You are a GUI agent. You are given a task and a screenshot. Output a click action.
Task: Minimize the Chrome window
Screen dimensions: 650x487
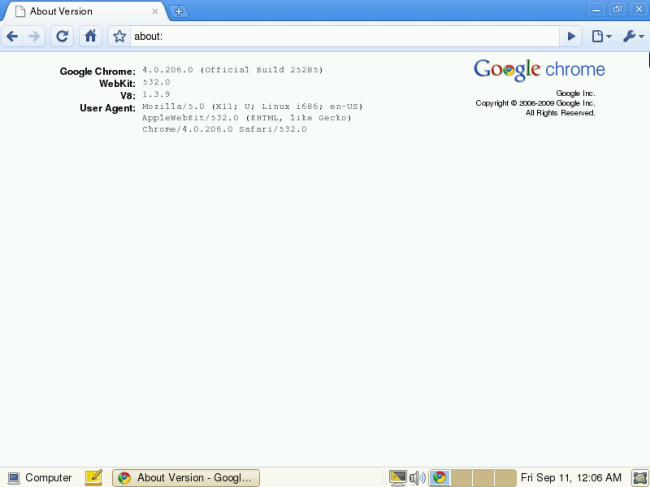pos(597,9)
